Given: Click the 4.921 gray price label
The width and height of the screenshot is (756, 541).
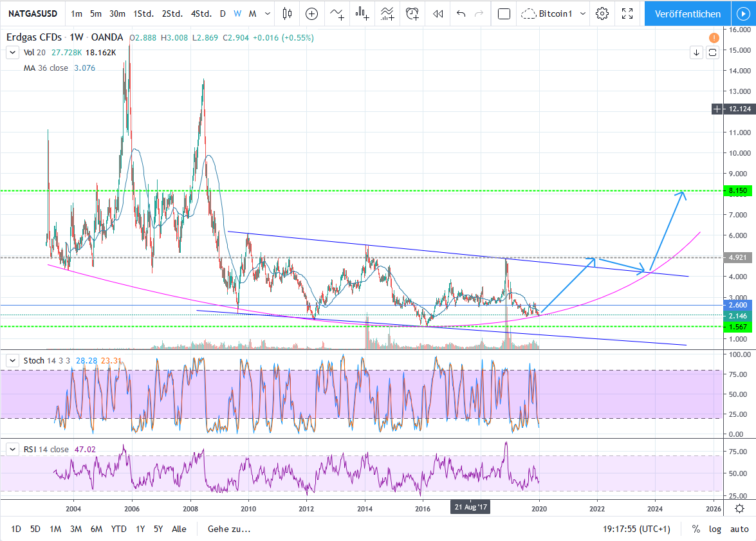Looking at the screenshot, I should (x=738, y=257).
